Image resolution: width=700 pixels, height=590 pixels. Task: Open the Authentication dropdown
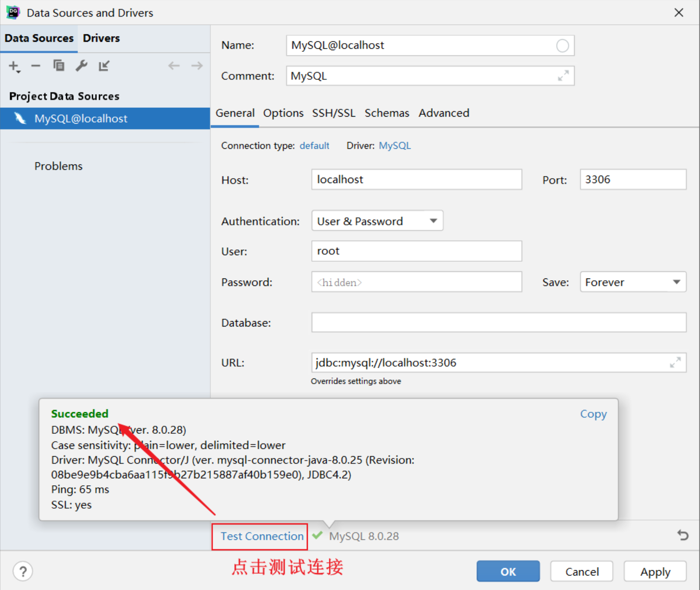[377, 221]
